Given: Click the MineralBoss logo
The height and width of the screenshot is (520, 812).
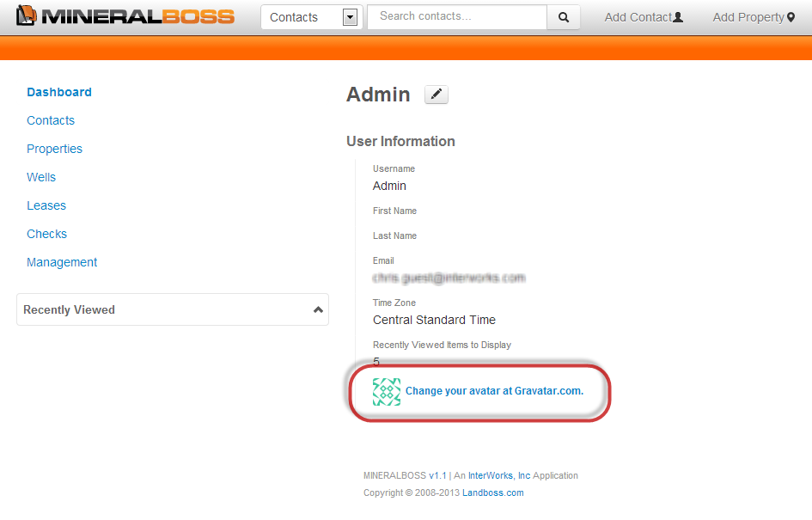Looking at the screenshot, I should click(125, 16).
